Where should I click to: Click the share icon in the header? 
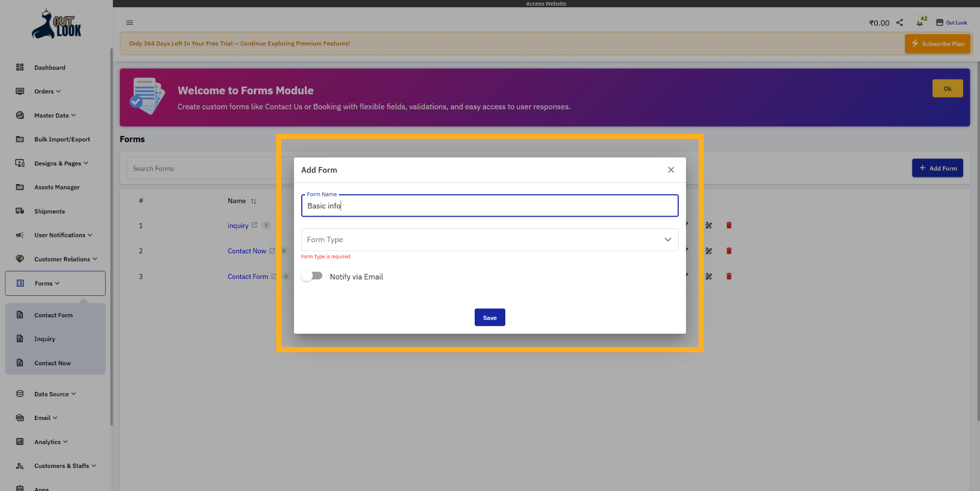(900, 22)
